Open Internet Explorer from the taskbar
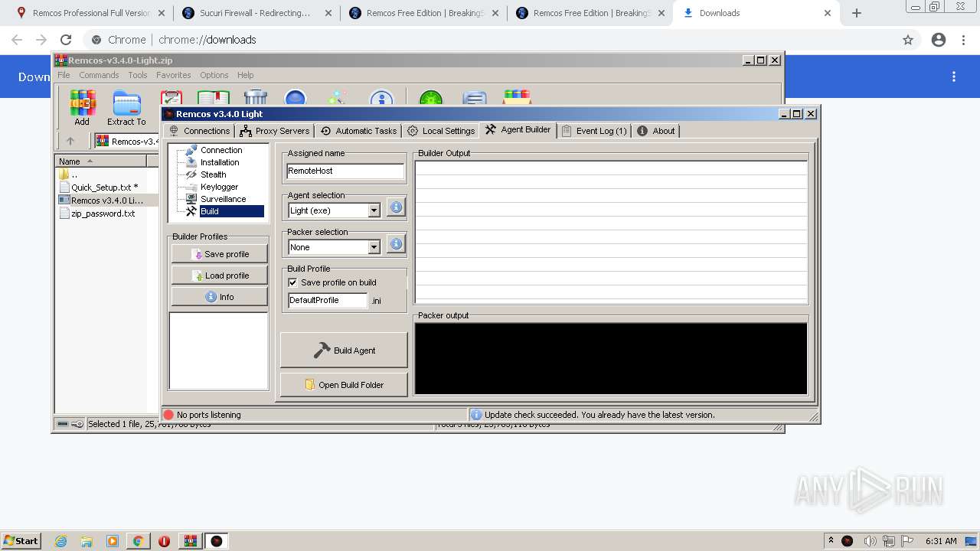980x551 pixels. point(61,541)
